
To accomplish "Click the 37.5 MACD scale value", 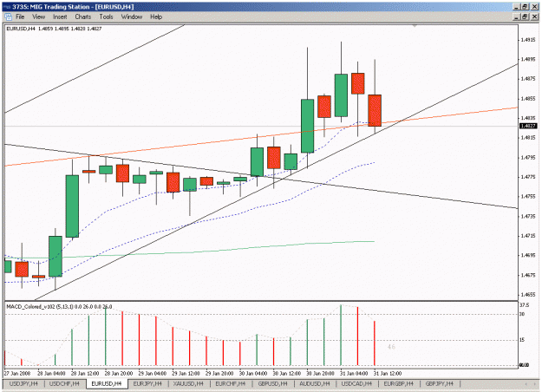I will 524,305.
